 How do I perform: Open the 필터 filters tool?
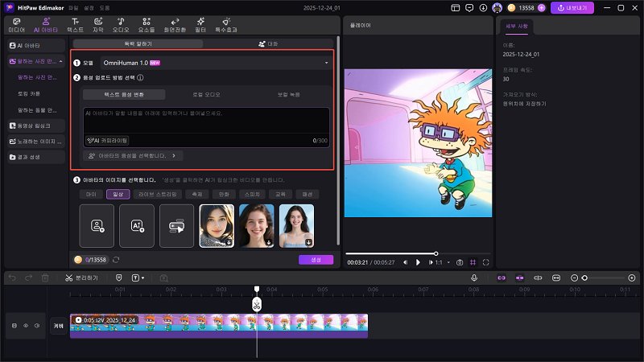coord(200,25)
